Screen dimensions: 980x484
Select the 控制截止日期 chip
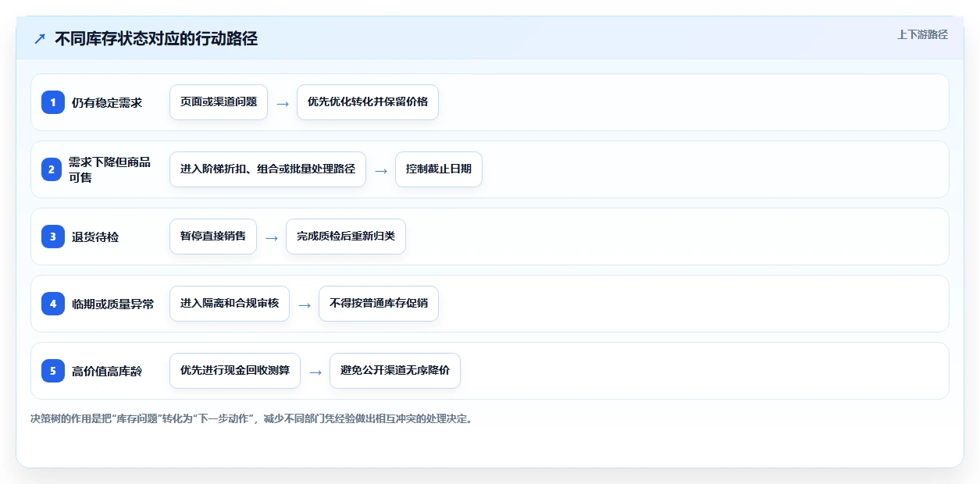coord(439,169)
